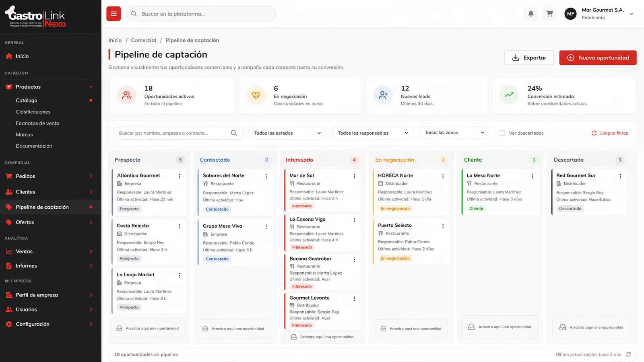Click the Exportar button
Image resolution: width=644 pixels, height=362 pixels.
pos(529,58)
